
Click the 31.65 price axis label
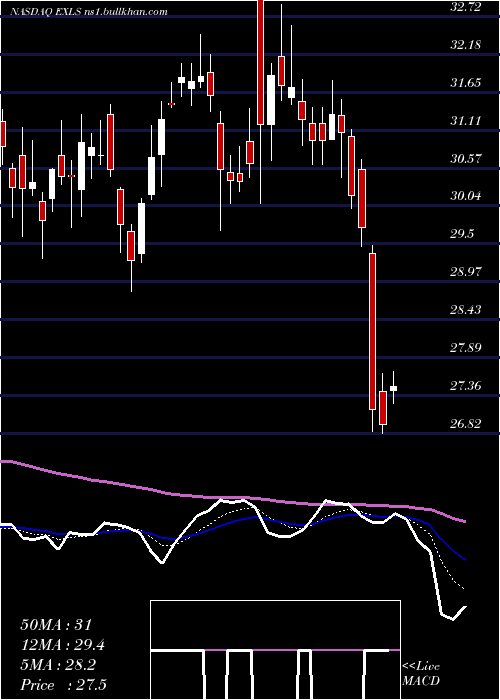tap(466, 82)
